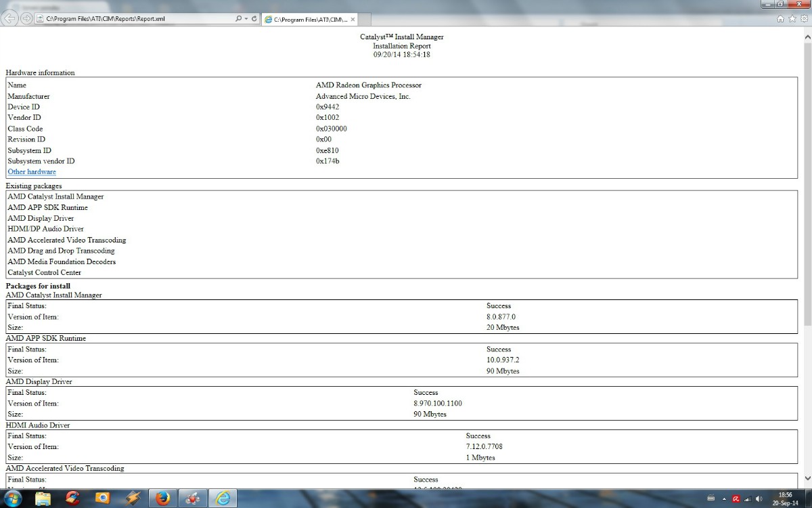Click HDMI Audio Driver size 1 Mbytes
Viewport: 812px width, 508px height.
pyautogui.click(x=480, y=458)
